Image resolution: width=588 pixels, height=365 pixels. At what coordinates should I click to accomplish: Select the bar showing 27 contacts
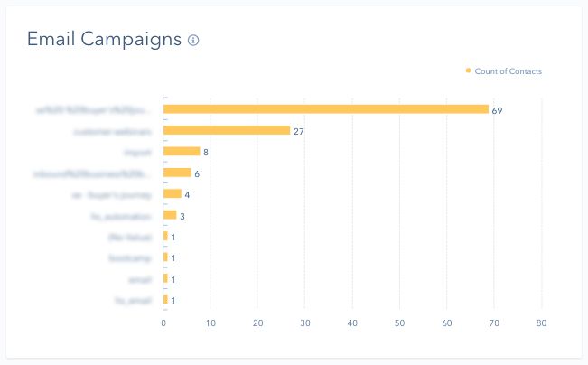[227, 130]
